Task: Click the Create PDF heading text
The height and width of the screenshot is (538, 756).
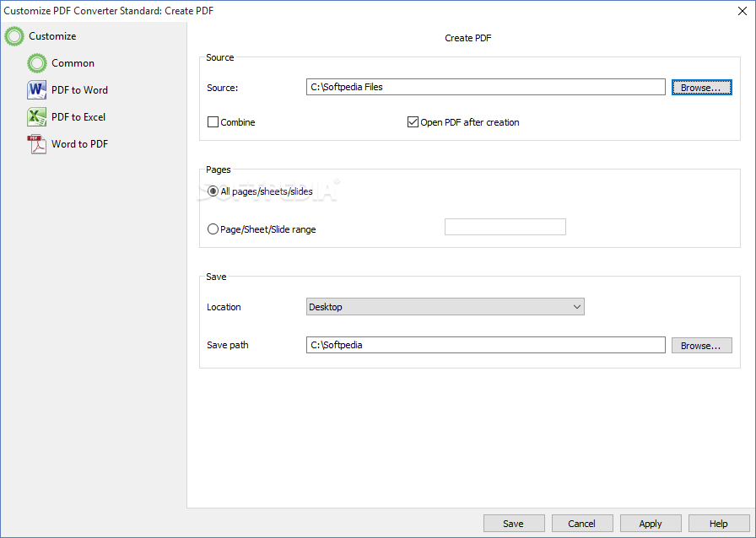Action: point(467,38)
